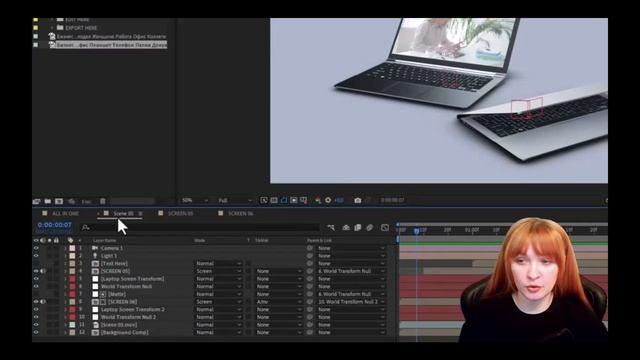Screen dimensions: 640x360
Task: Click the Layer Name column header
Action: pos(104,240)
